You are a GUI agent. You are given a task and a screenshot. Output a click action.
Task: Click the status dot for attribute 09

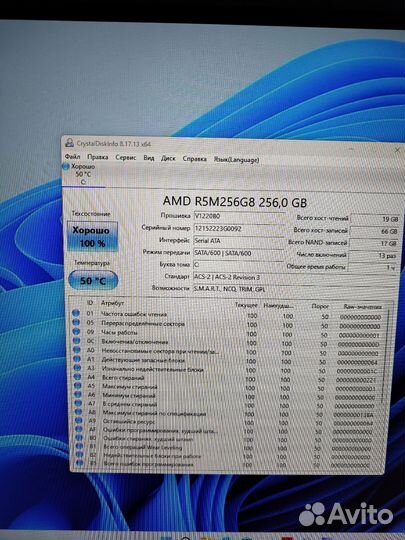[x=76, y=332]
